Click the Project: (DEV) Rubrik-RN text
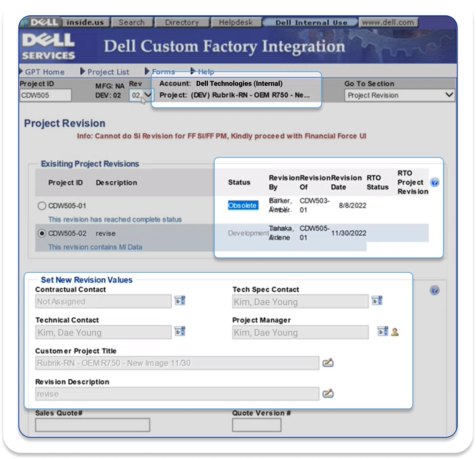The width and height of the screenshot is (476, 459). click(235, 95)
